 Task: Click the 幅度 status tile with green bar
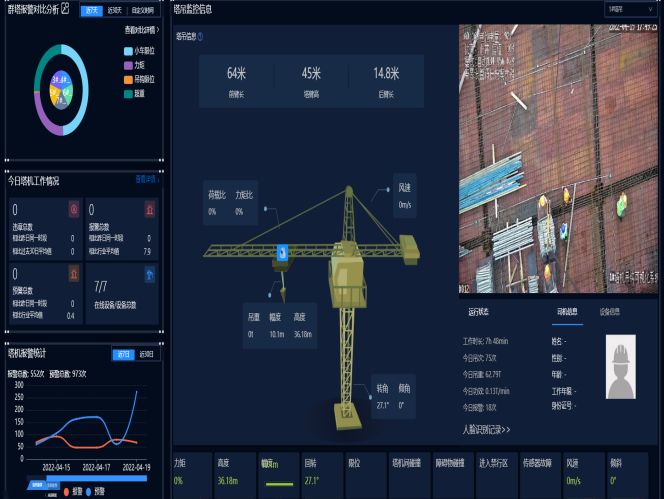pos(279,474)
